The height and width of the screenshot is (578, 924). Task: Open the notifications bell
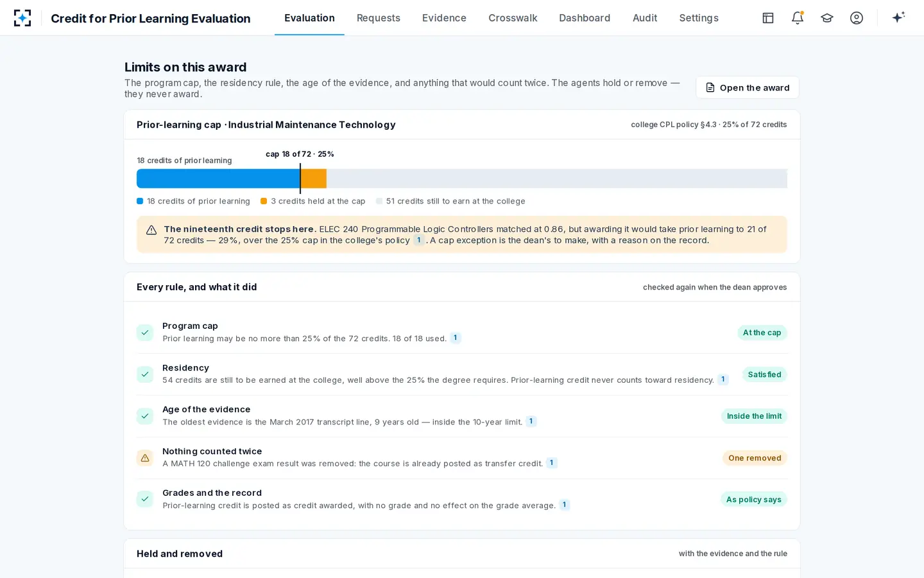point(798,18)
